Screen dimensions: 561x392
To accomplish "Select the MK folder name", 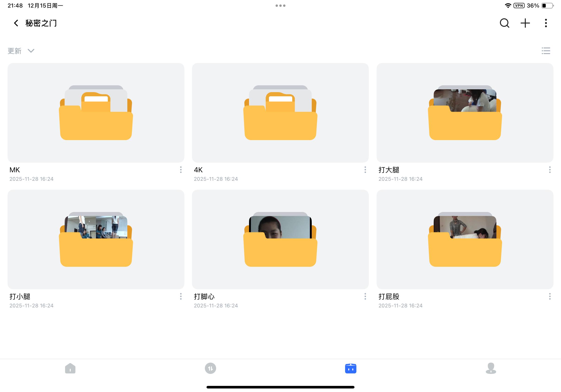I will coord(15,170).
